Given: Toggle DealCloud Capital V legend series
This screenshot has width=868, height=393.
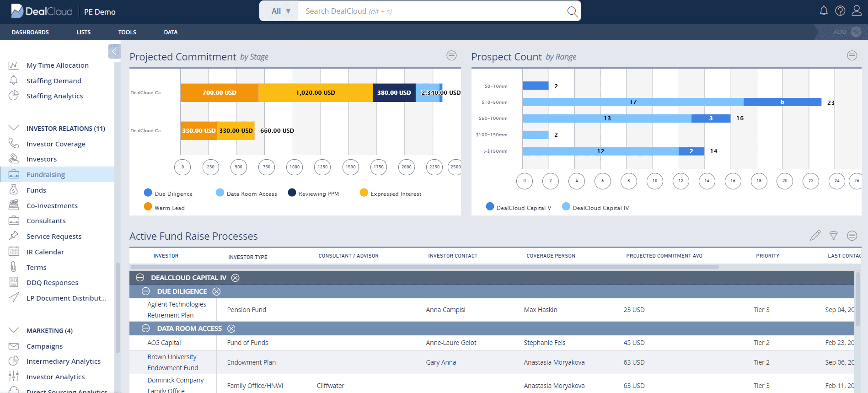Looking at the screenshot, I should (519, 208).
